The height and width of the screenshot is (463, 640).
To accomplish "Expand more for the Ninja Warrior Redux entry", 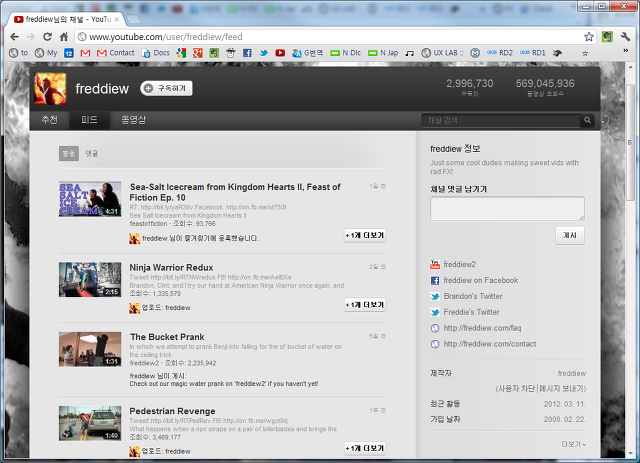I will (365, 305).
